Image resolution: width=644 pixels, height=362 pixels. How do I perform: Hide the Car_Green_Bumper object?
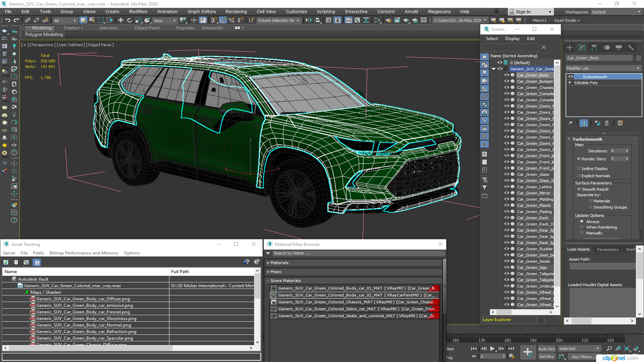(506, 81)
